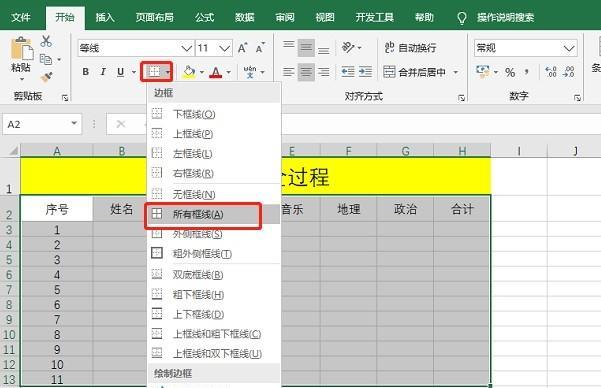The height and width of the screenshot is (388, 601).
Task: Switch to the 页面布局 tab
Action: click(154, 17)
